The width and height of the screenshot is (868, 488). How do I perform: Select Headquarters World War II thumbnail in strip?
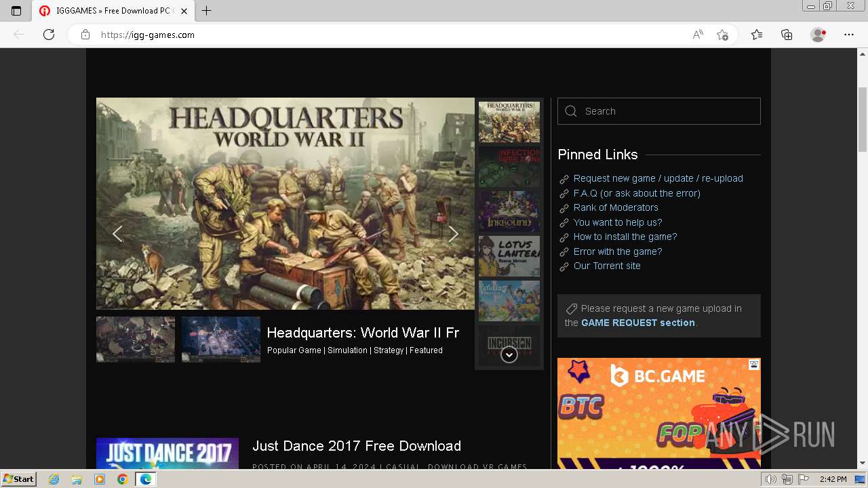click(x=509, y=122)
